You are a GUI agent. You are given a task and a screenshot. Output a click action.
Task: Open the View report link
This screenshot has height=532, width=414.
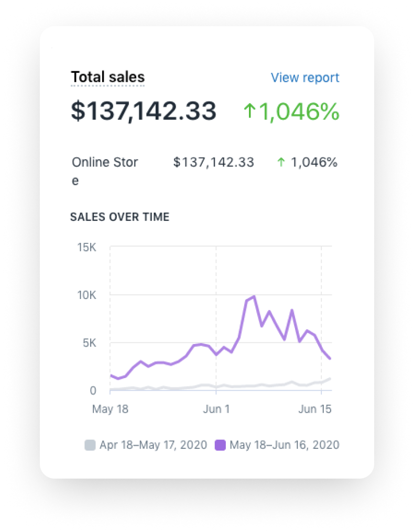pyautogui.click(x=305, y=77)
